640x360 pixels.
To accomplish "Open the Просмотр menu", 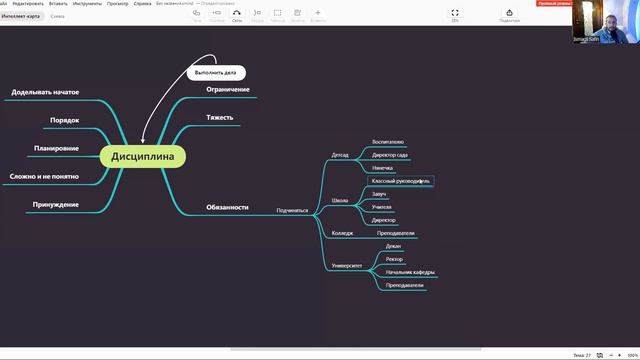I will coord(118,3).
